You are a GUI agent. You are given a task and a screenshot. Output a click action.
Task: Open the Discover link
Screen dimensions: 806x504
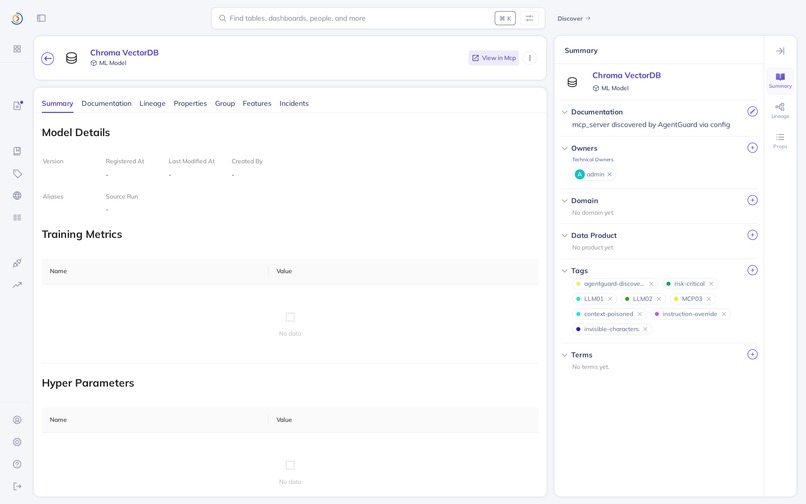click(x=574, y=19)
